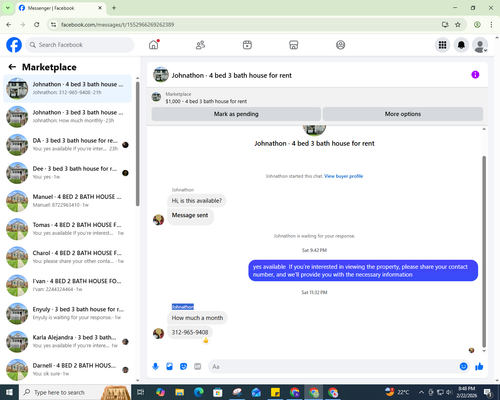Select the Messenger | Facebook browser tab
This screenshot has height=400, width=500.
click(x=61, y=8)
